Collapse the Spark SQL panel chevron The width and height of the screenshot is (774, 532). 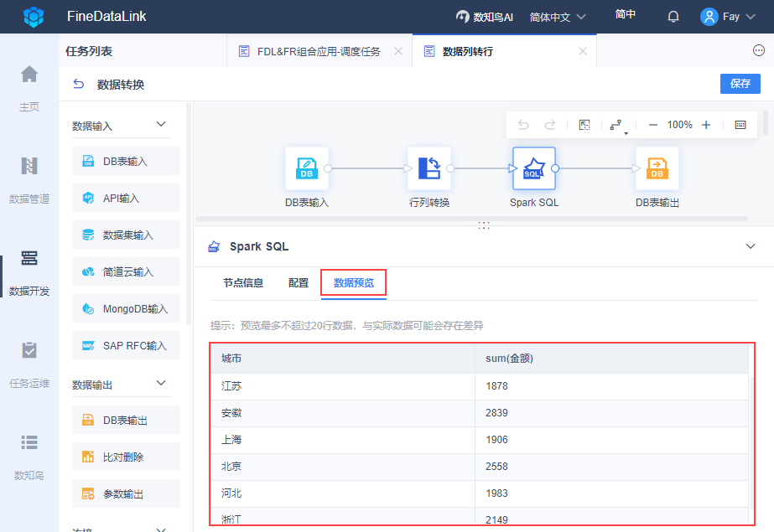coord(751,246)
